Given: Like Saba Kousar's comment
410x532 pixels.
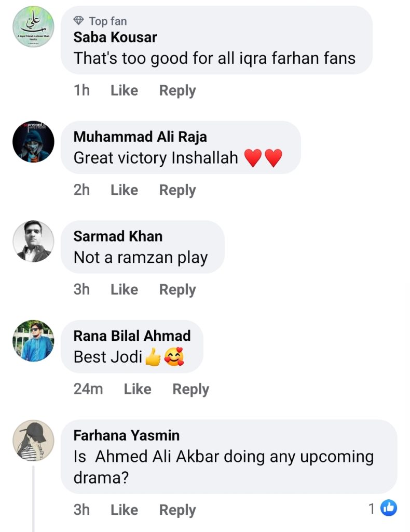Looking at the screenshot, I should coord(124,90).
